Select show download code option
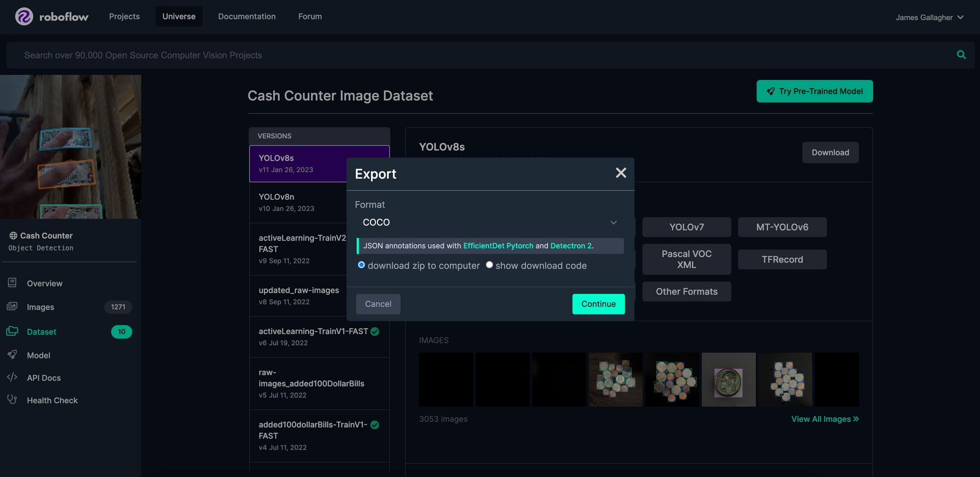Image resolution: width=980 pixels, height=477 pixels. click(489, 265)
